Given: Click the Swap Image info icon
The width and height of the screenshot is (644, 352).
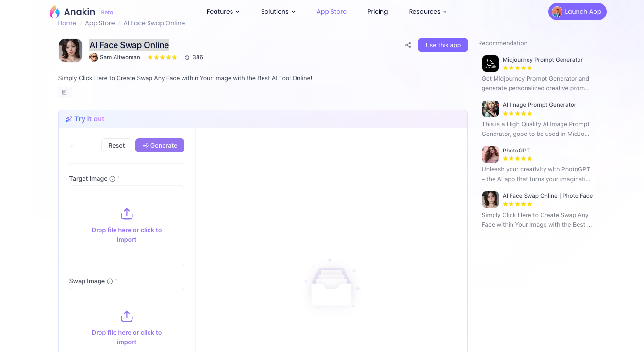Looking at the screenshot, I should 110,281.
